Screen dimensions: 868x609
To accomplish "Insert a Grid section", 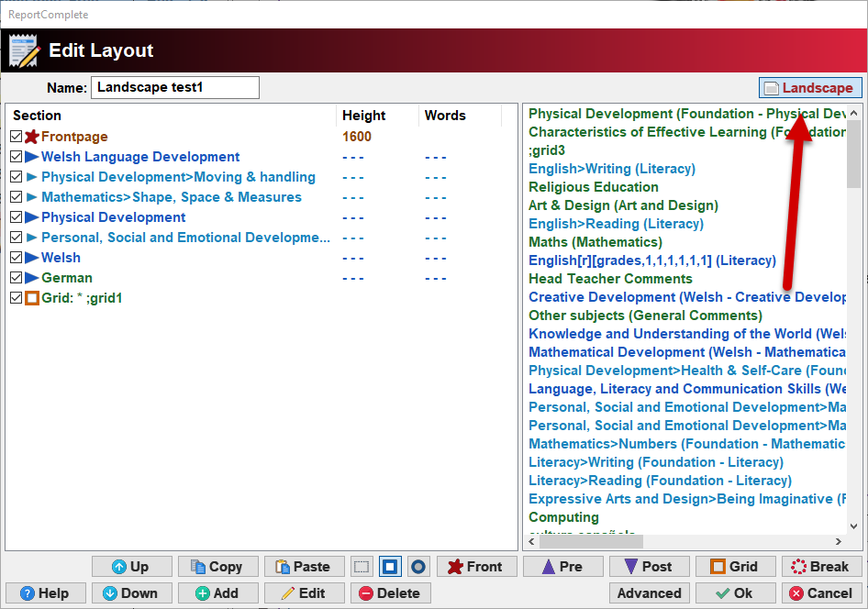I will click(x=736, y=567).
